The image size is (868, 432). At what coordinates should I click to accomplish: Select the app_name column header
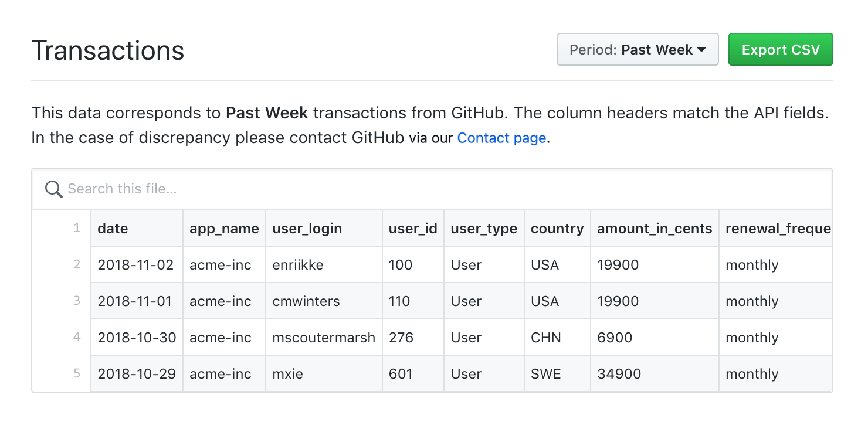coord(223,229)
